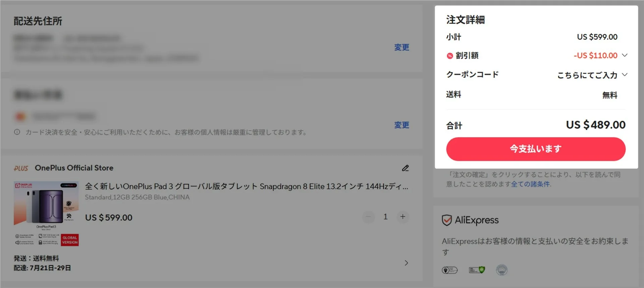Click the OnePlus Official Store name
Image resolution: width=644 pixels, height=288 pixels.
(x=74, y=168)
